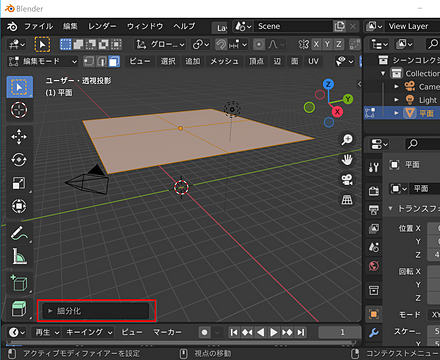Open the wrench Modifier properties tab
The width and height of the screenshot is (440, 360).
click(374, 332)
